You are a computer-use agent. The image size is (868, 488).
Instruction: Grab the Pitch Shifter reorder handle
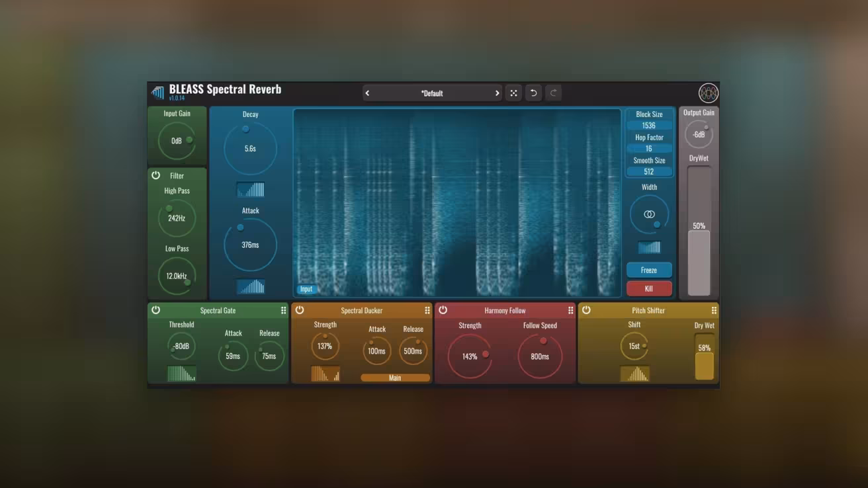(x=714, y=310)
